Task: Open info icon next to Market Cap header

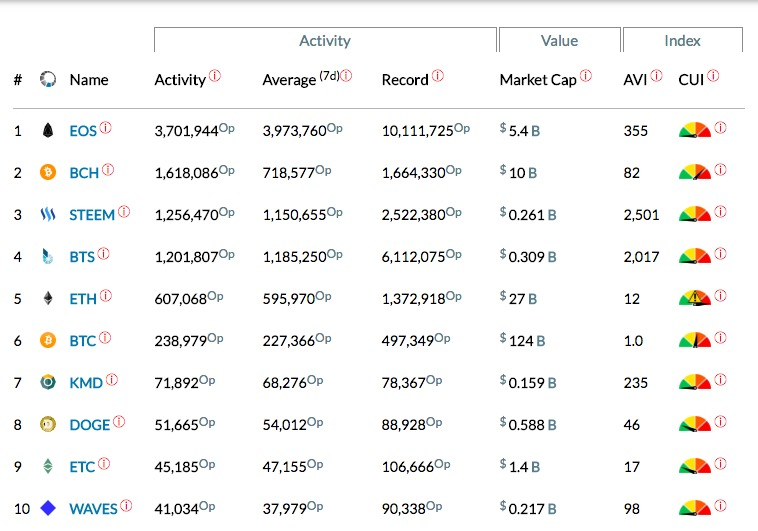Action: coord(585,76)
